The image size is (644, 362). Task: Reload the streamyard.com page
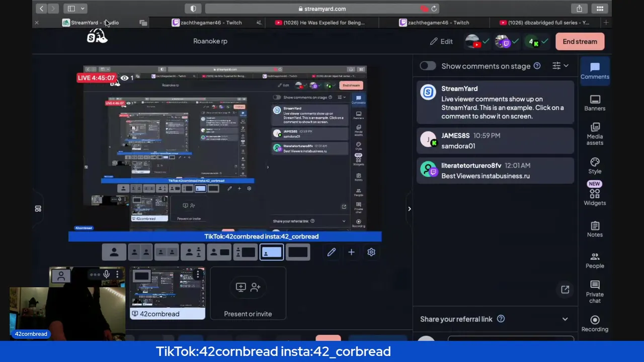(x=434, y=9)
